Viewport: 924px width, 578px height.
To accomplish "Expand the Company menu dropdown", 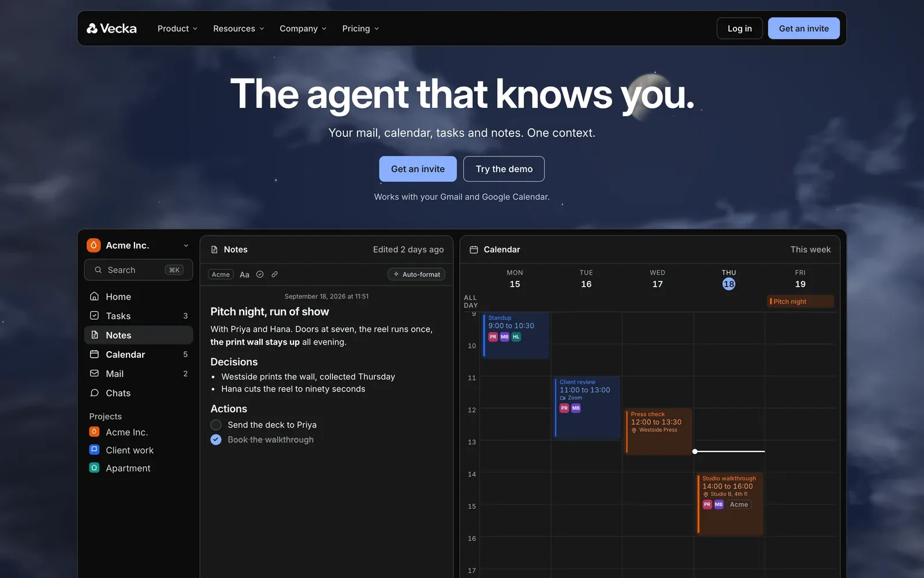I will 303,28.
